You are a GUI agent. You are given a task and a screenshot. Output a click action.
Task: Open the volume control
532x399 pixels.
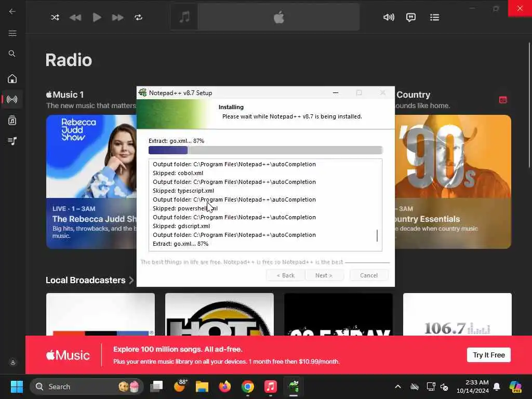tap(389, 17)
